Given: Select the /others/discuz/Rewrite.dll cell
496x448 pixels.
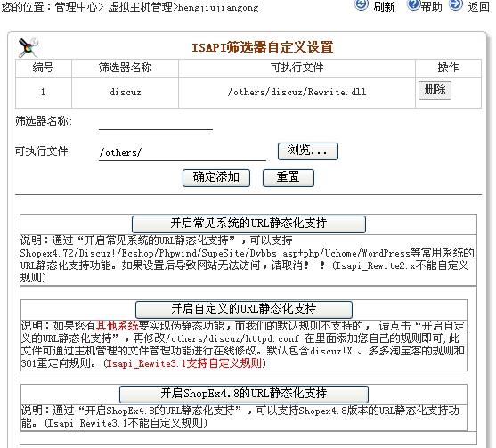Looking at the screenshot, I should [x=297, y=93].
